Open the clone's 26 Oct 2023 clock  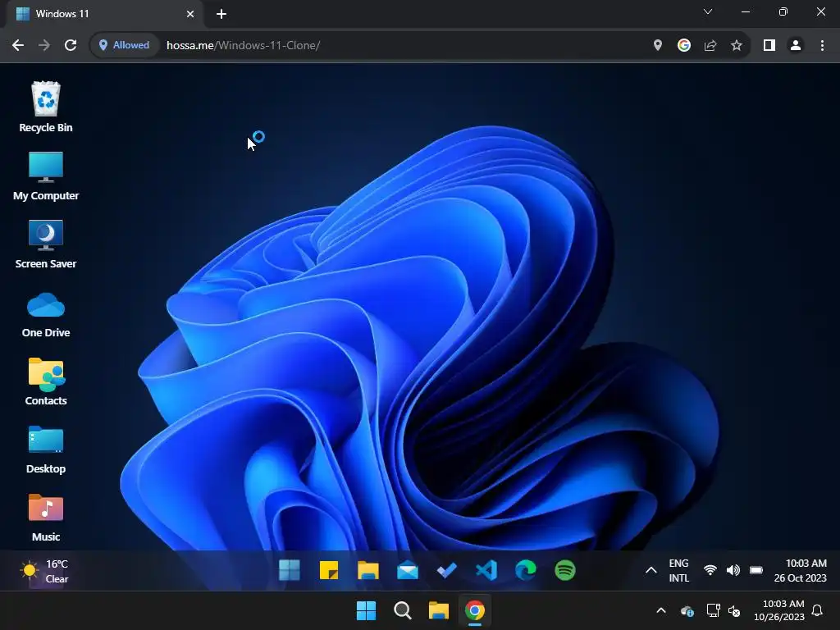pyautogui.click(x=800, y=571)
